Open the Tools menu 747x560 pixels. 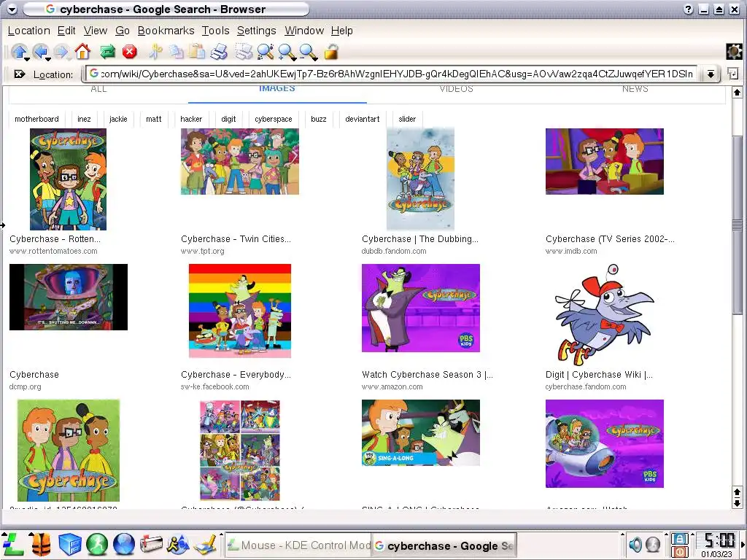pos(215,31)
